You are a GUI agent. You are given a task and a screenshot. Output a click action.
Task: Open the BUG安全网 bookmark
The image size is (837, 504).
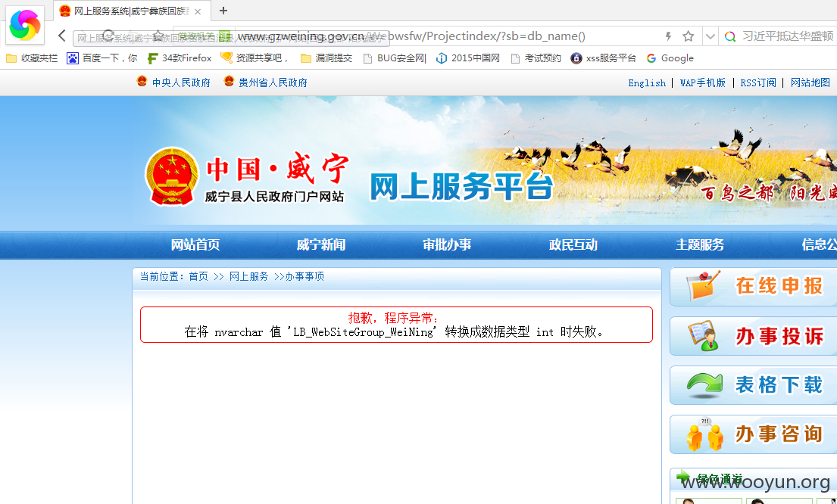click(395, 58)
